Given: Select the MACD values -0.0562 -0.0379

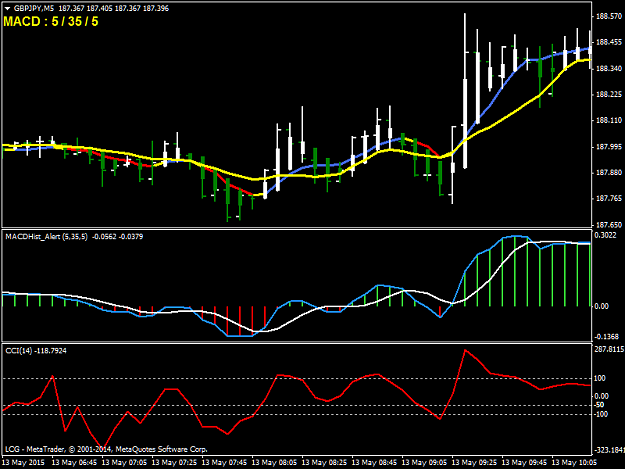Looking at the screenshot, I should tap(117, 237).
